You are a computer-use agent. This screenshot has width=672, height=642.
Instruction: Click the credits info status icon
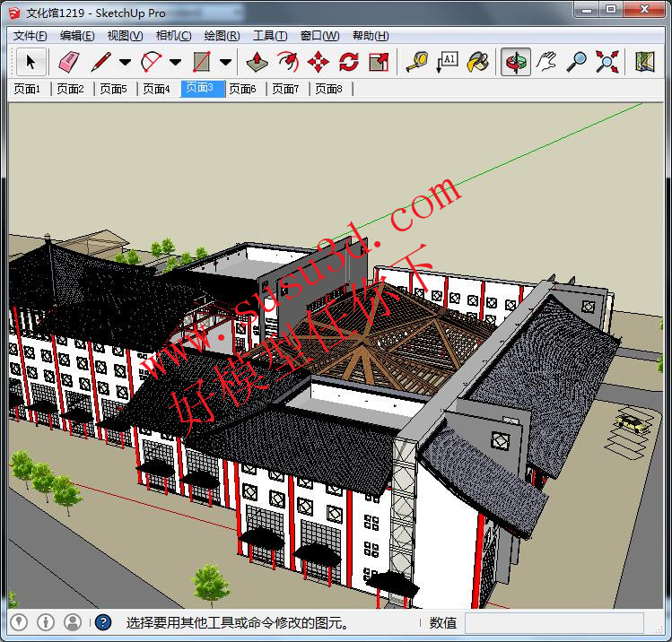[46, 622]
